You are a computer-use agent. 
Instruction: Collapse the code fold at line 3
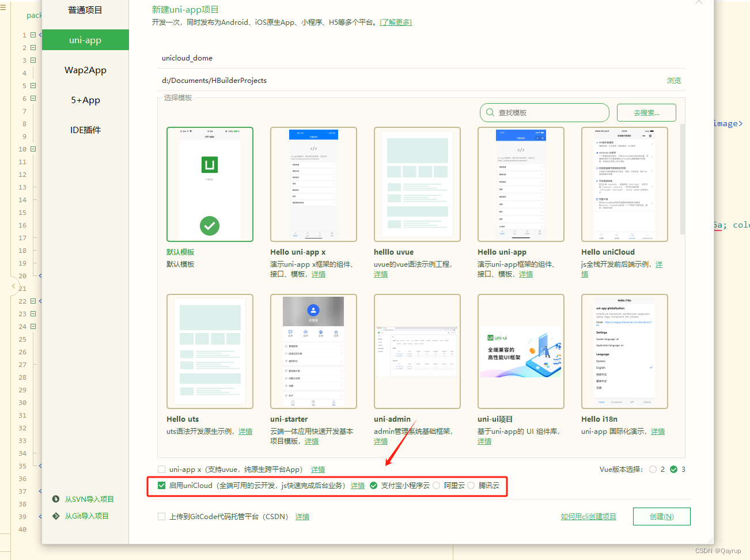point(33,60)
